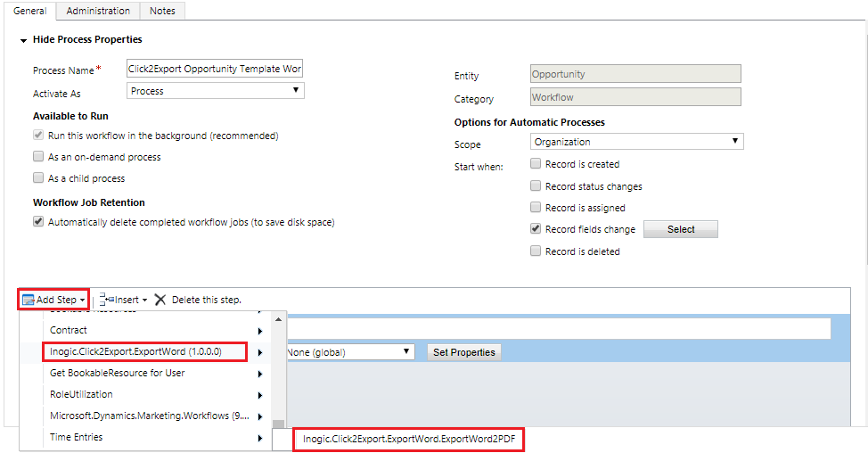The width and height of the screenshot is (868, 453).
Task: Open the None (global) dropdown
Action: (x=350, y=352)
